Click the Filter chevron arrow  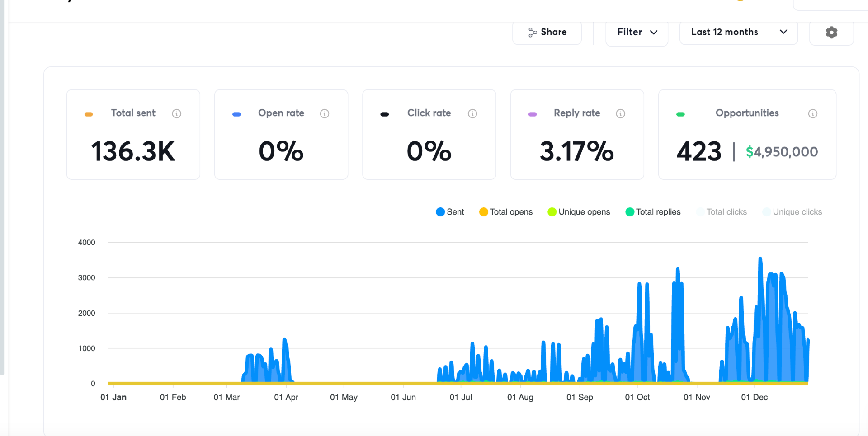tap(654, 32)
